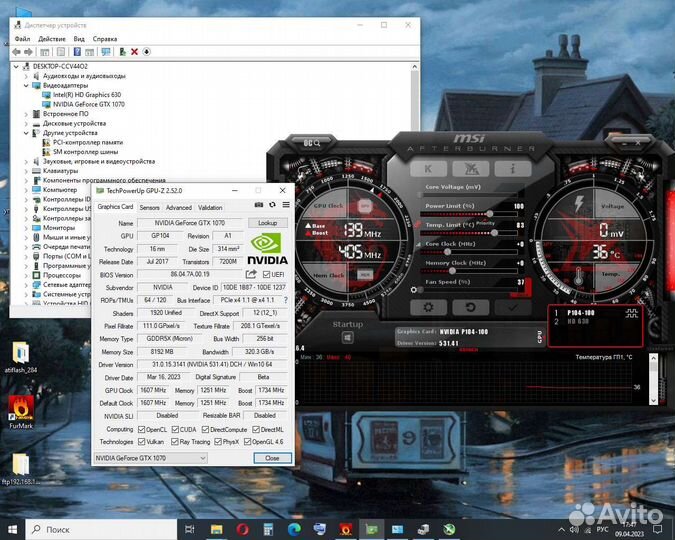The image size is (675, 540).
Task: Click the Afterburner OC Scanner button
Action: point(471,169)
